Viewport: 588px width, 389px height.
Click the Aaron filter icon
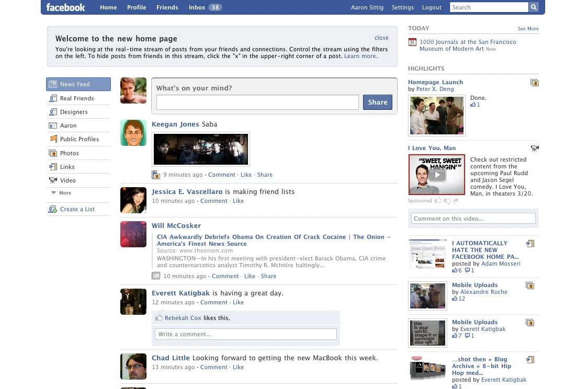pyautogui.click(x=53, y=125)
